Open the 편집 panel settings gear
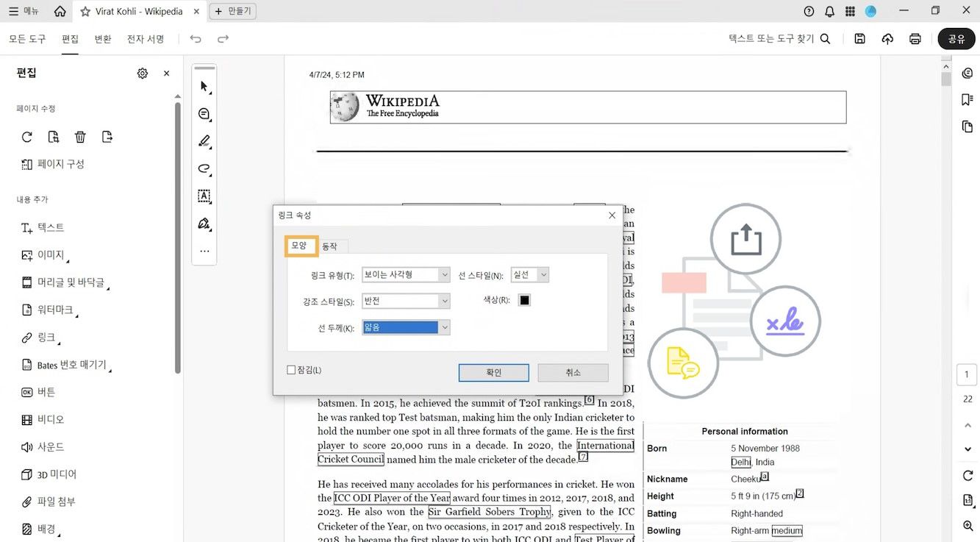Viewport: 980px width, 542px height. coord(143,74)
